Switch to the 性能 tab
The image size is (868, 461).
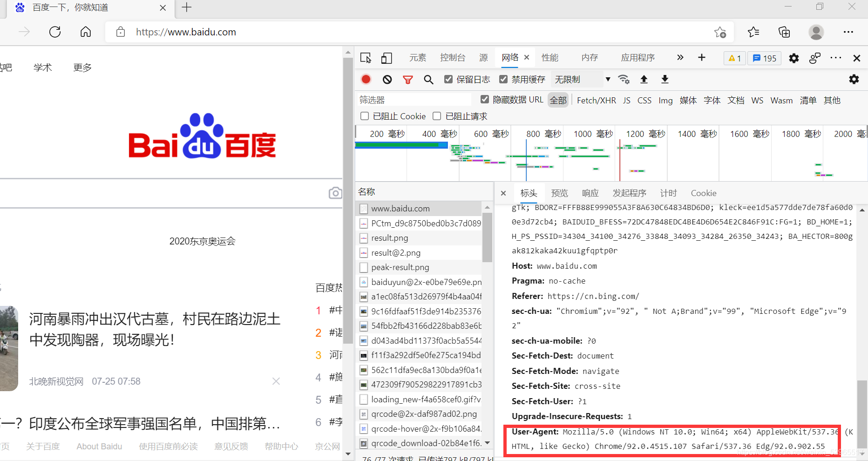coord(550,58)
